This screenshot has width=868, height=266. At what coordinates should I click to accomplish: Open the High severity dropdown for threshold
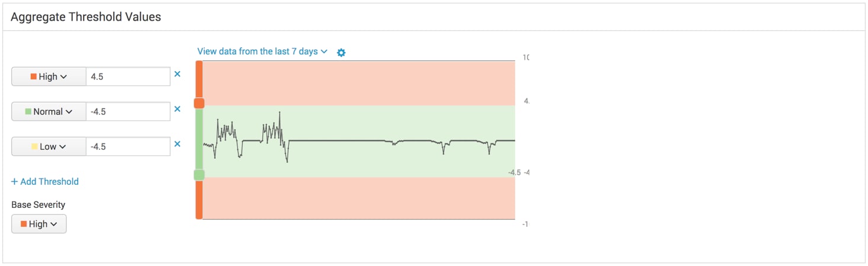coord(49,76)
